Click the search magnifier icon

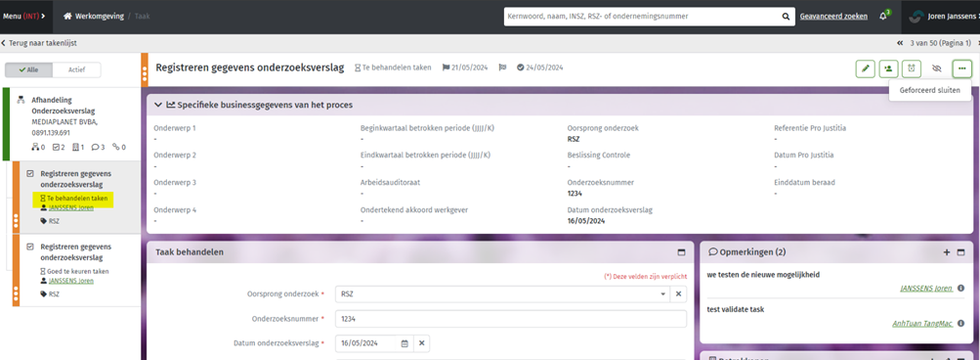coord(786,17)
